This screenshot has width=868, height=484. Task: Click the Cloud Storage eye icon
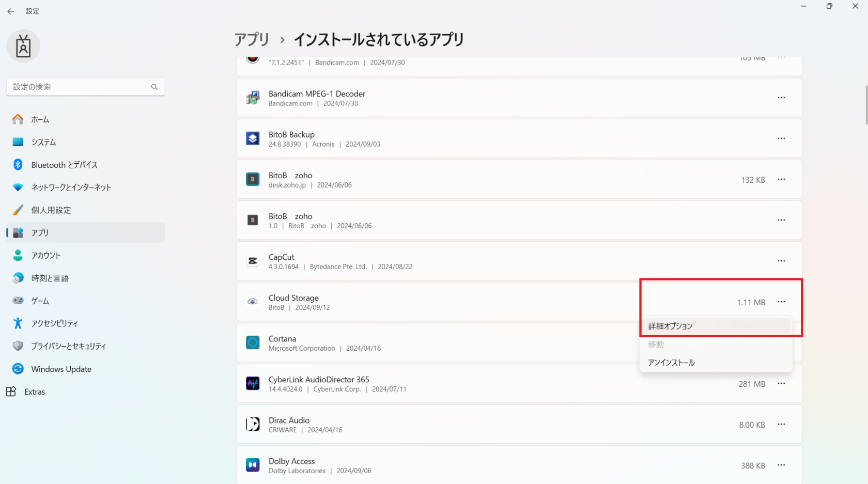(x=253, y=302)
